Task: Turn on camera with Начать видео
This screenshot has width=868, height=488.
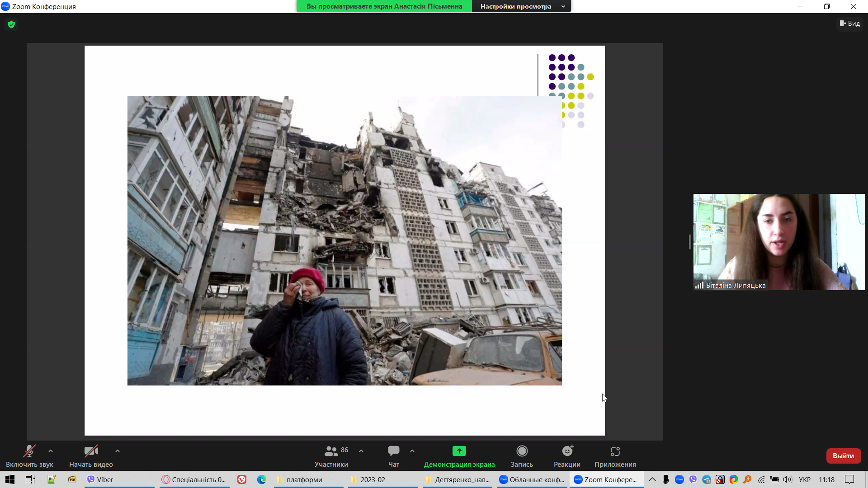Action: [x=91, y=451]
